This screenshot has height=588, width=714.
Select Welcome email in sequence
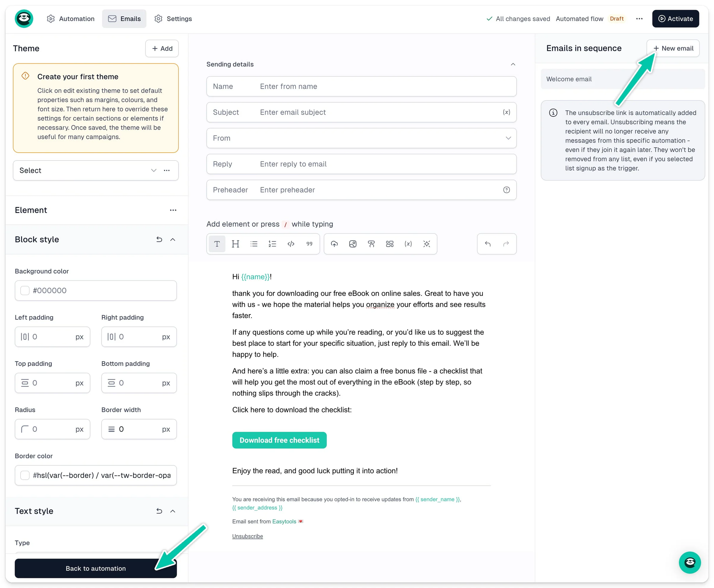coord(622,79)
